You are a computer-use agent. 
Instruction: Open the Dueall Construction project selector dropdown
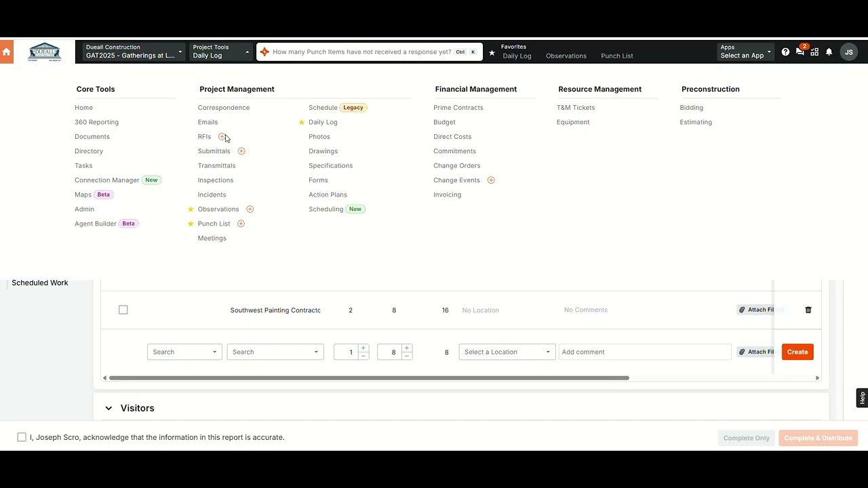click(134, 52)
